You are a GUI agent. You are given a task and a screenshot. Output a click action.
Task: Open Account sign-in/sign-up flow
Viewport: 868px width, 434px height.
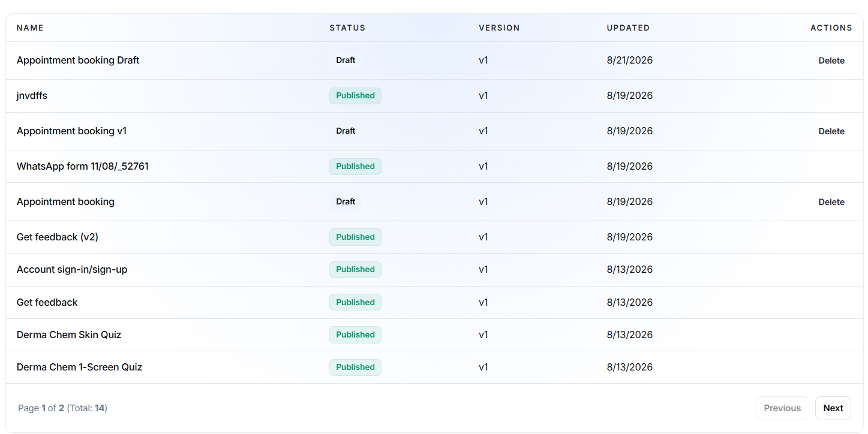[72, 269]
